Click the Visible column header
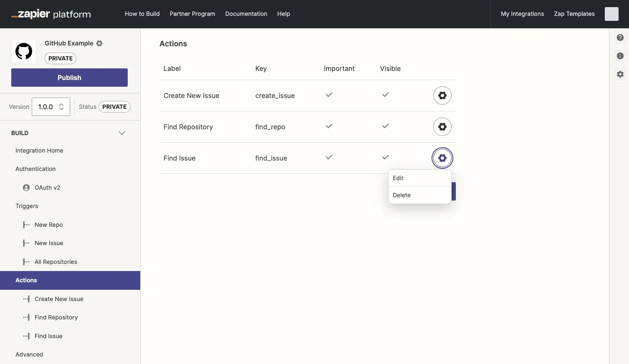 pyautogui.click(x=390, y=68)
